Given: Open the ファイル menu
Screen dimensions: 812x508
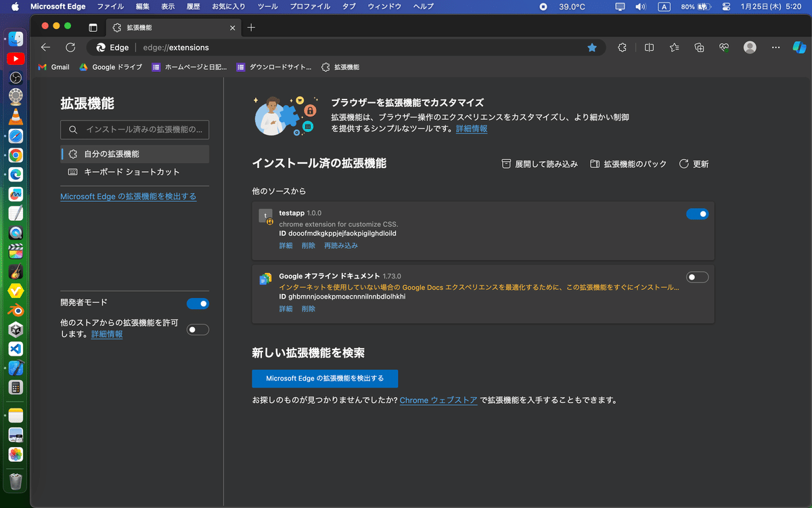Looking at the screenshot, I should 110,7.
